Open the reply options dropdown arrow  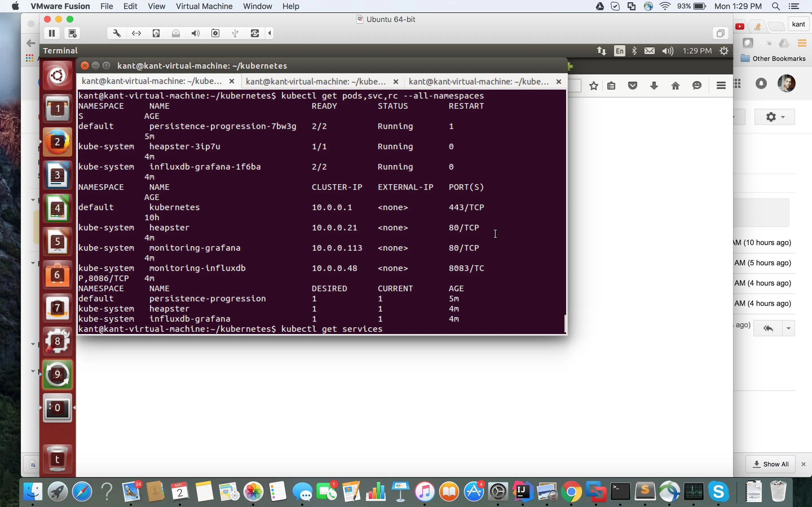click(789, 328)
